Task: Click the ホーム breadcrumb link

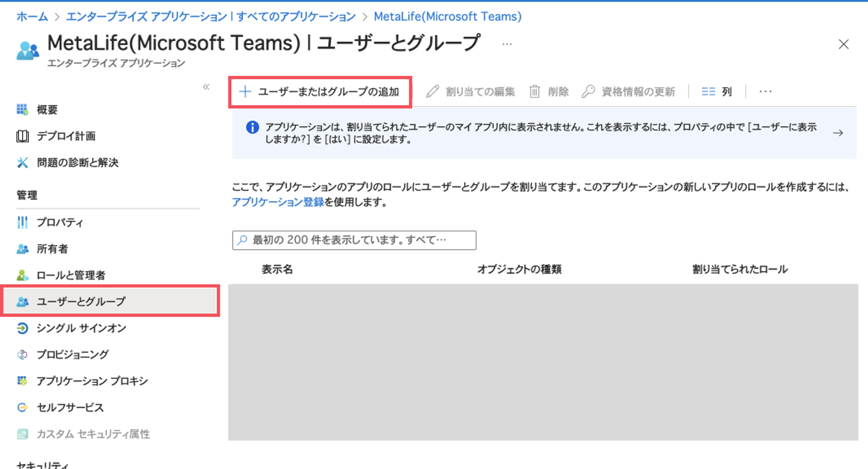Action: coord(32,16)
